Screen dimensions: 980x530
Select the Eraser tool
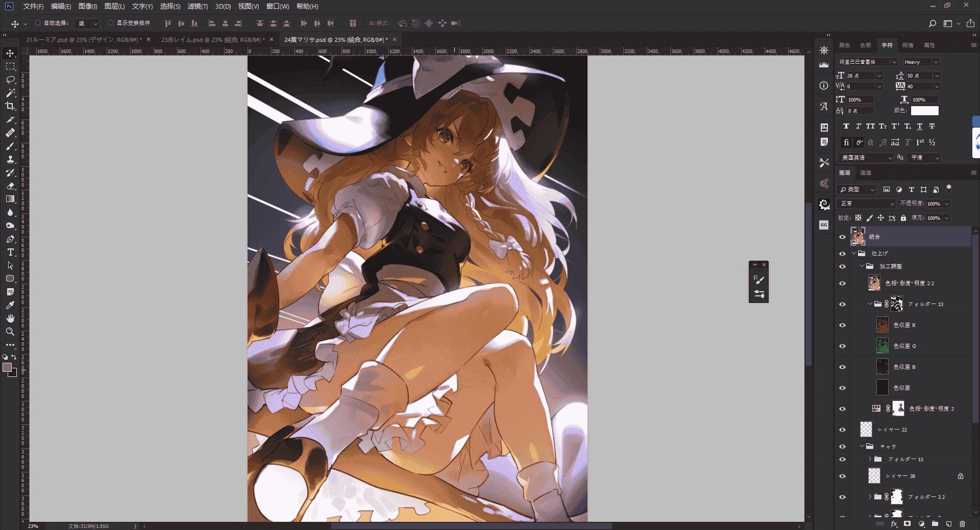click(x=10, y=186)
